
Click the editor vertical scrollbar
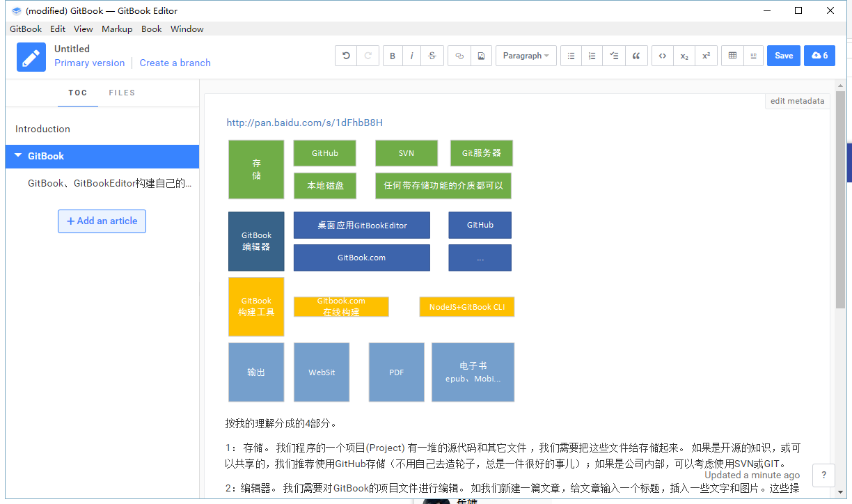point(840,200)
